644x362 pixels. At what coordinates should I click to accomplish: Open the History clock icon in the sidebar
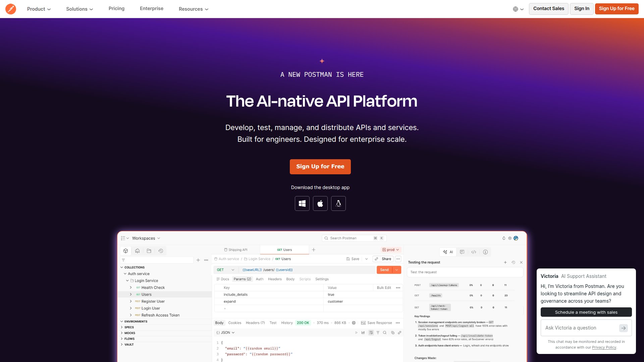click(x=161, y=251)
